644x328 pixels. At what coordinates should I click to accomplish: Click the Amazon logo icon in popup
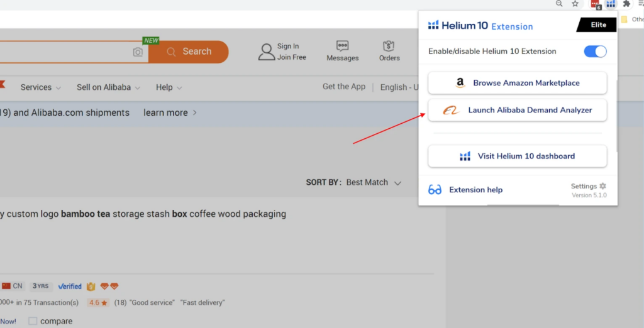(x=460, y=83)
